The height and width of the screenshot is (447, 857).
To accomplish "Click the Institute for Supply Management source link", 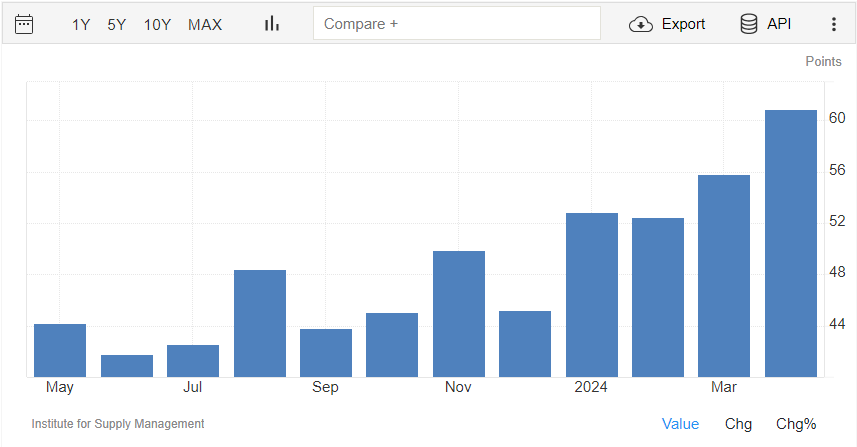I will tap(118, 424).
